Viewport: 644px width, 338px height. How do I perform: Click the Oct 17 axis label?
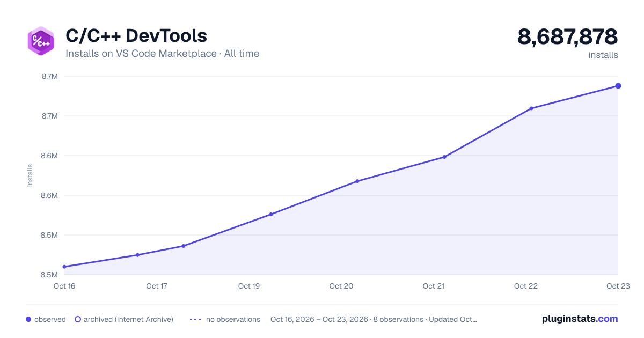pyautogui.click(x=157, y=286)
